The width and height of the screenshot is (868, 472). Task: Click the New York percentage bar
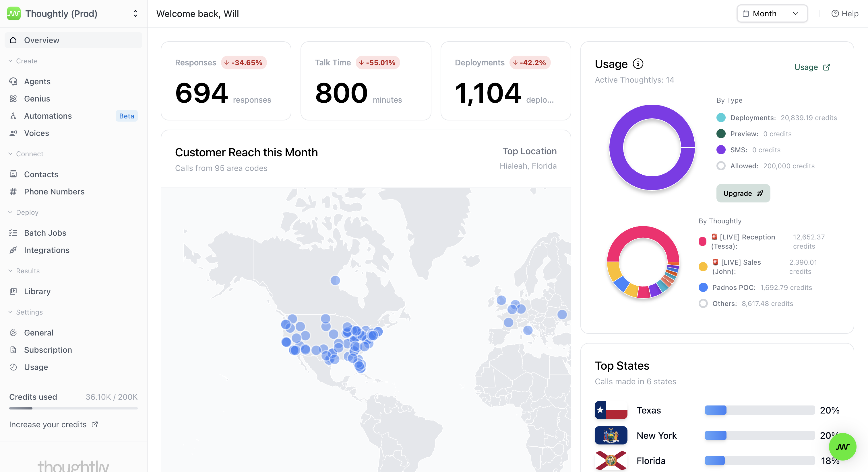(760, 435)
